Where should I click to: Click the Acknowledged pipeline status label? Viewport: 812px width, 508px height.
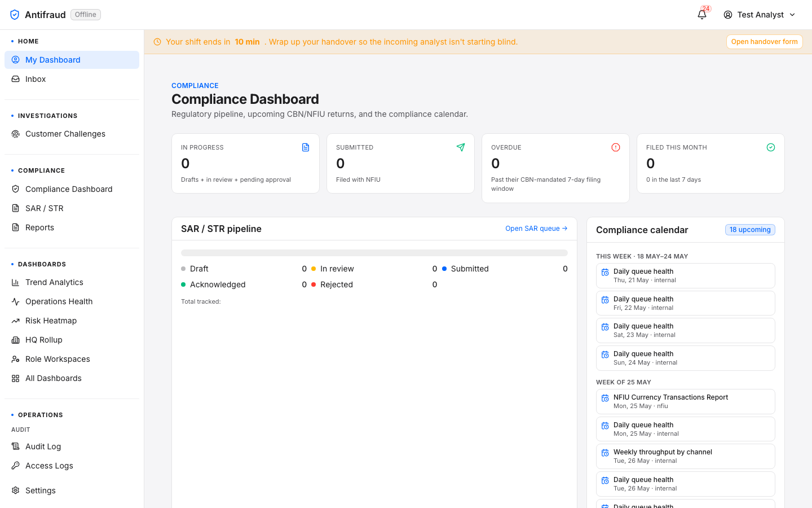tap(218, 284)
